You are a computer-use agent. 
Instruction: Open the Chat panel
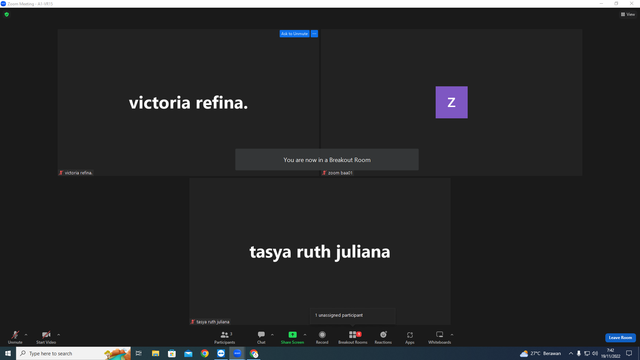click(261, 337)
